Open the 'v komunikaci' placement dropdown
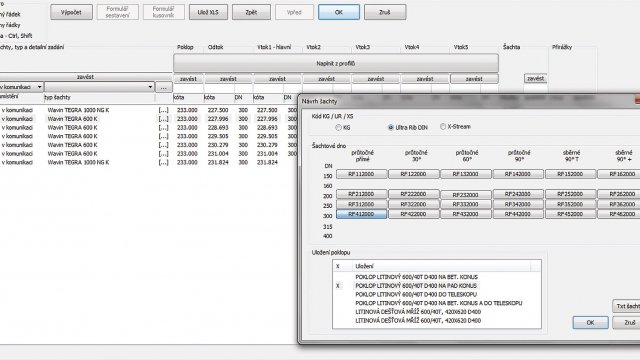 (21, 87)
